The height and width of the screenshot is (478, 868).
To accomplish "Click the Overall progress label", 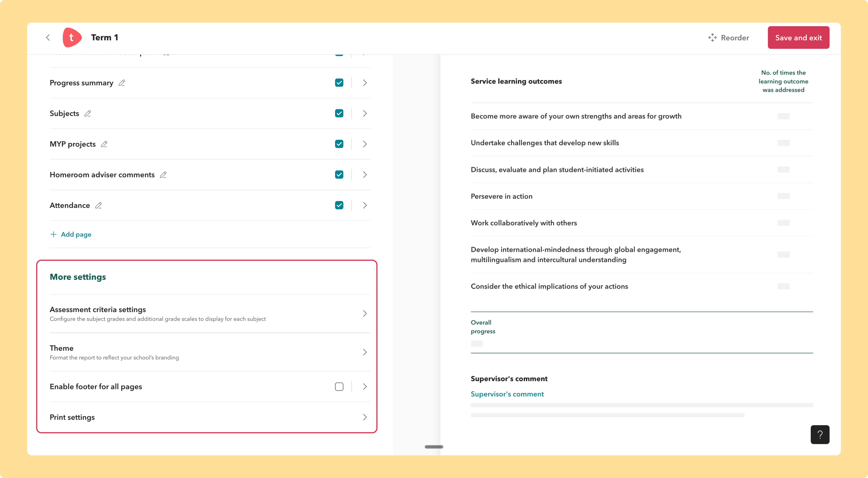I will point(483,327).
